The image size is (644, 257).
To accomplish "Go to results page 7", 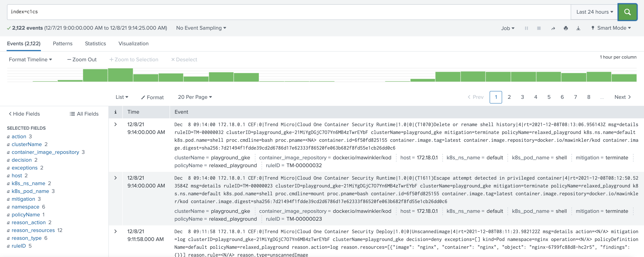I will tap(575, 97).
